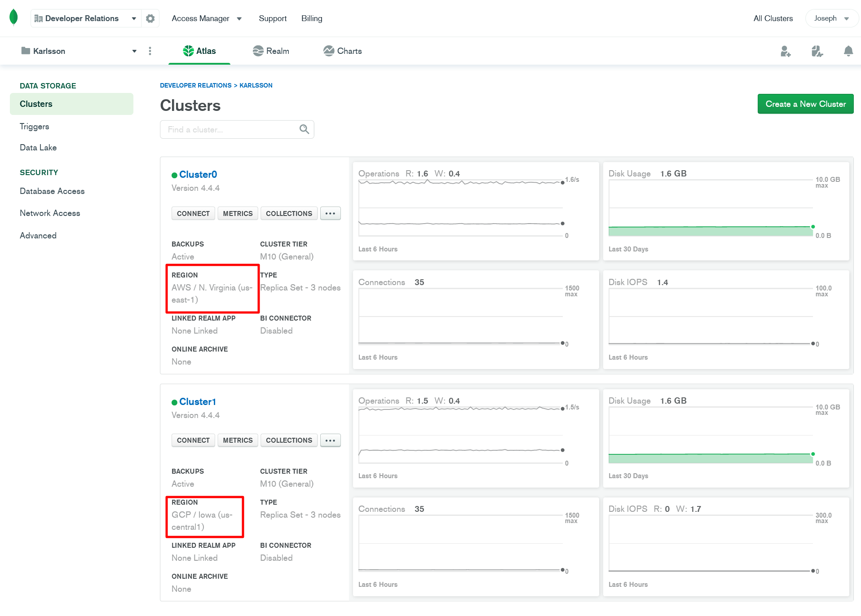861x616 pixels.
Task: Click CONNECT button for Cluster0
Action: (x=193, y=213)
